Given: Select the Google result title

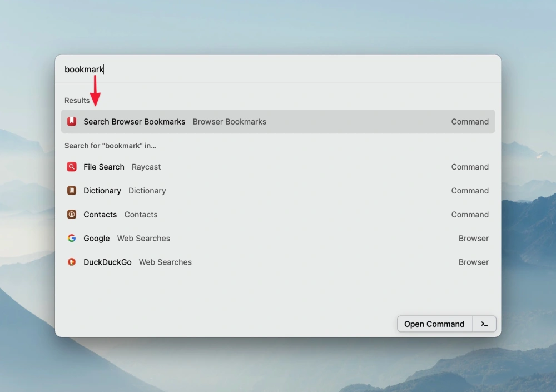Looking at the screenshot, I should (96, 239).
